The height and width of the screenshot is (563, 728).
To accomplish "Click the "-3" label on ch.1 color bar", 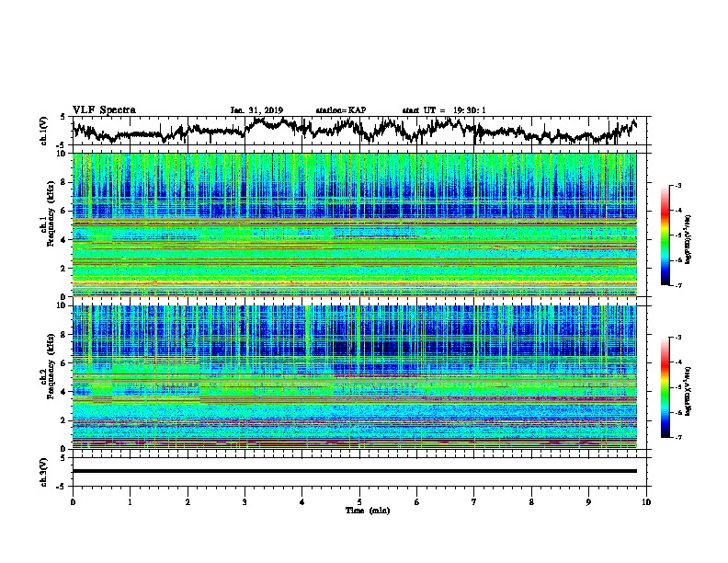I will [x=677, y=186].
